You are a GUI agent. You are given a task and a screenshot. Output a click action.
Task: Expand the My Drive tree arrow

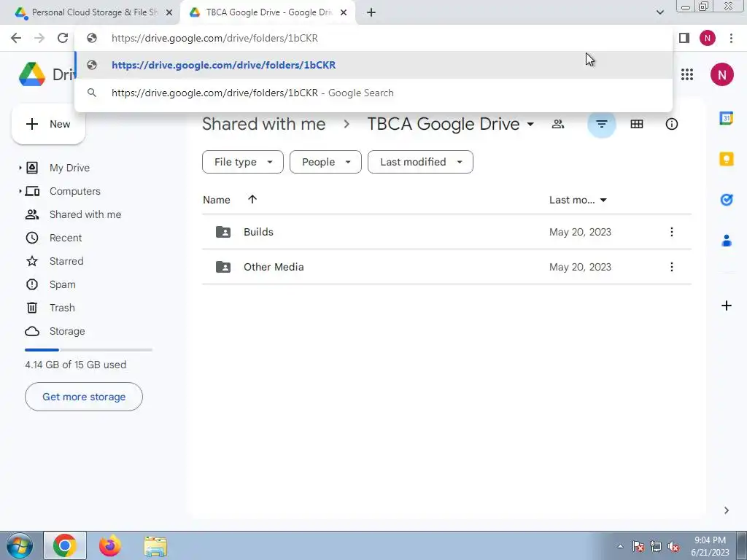click(20, 168)
